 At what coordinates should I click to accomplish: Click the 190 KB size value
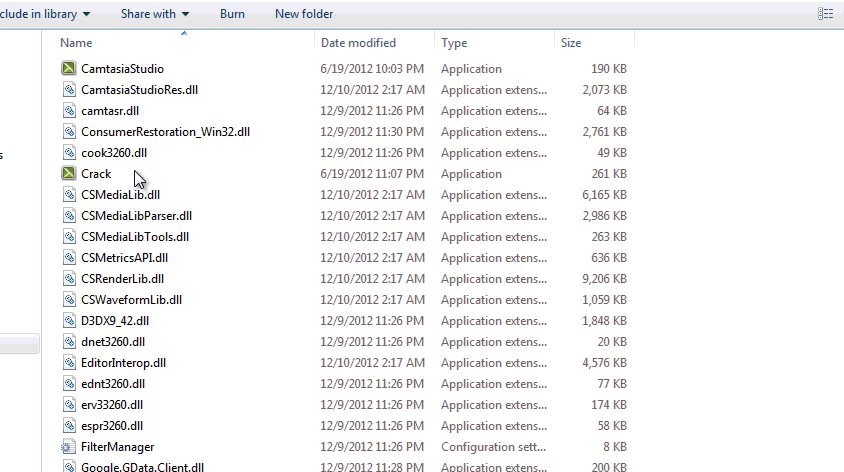(x=609, y=69)
